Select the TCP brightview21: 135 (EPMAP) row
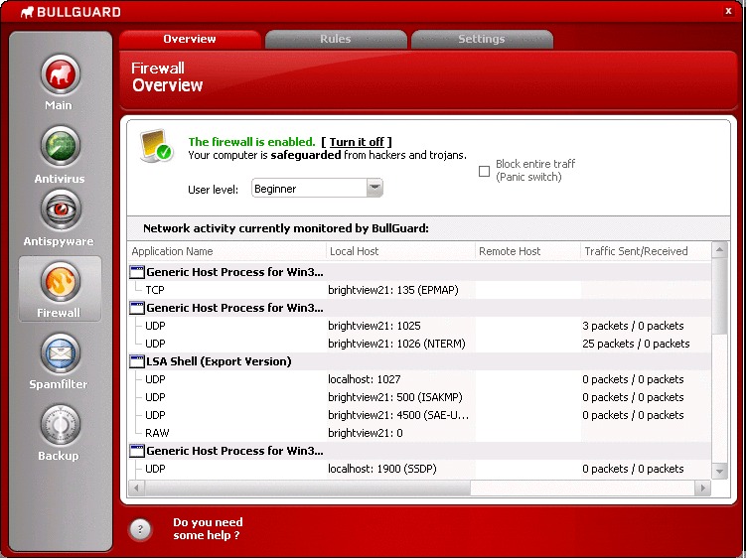748x560 pixels. [420, 290]
